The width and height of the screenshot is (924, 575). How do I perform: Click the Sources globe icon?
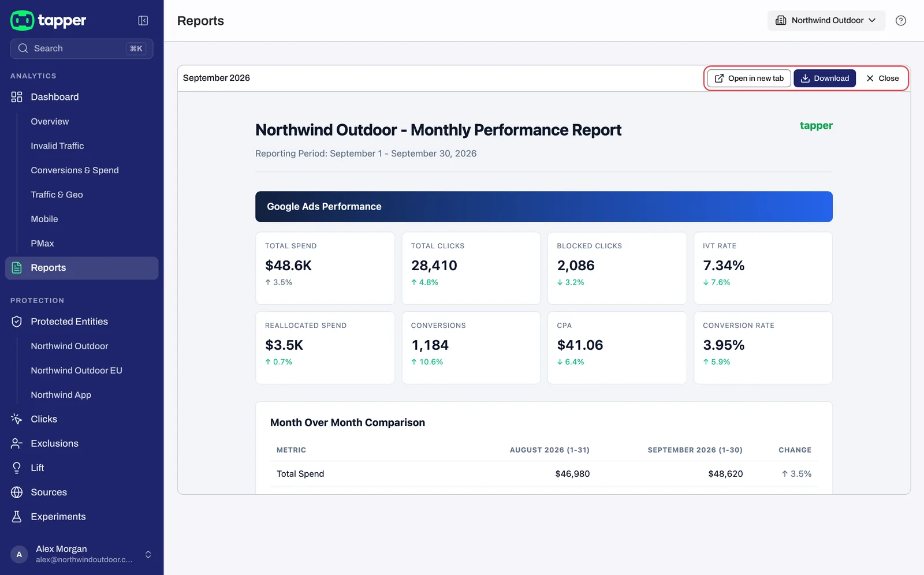pyautogui.click(x=17, y=492)
